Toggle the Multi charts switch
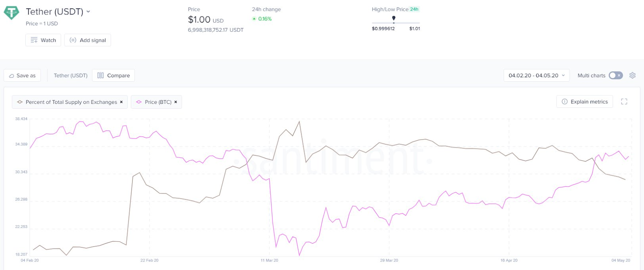 coord(615,75)
